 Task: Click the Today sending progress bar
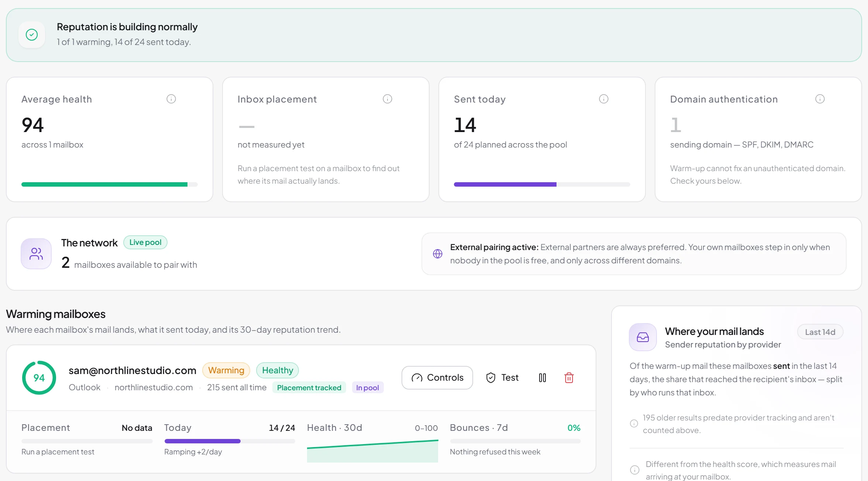tap(230, 441)
